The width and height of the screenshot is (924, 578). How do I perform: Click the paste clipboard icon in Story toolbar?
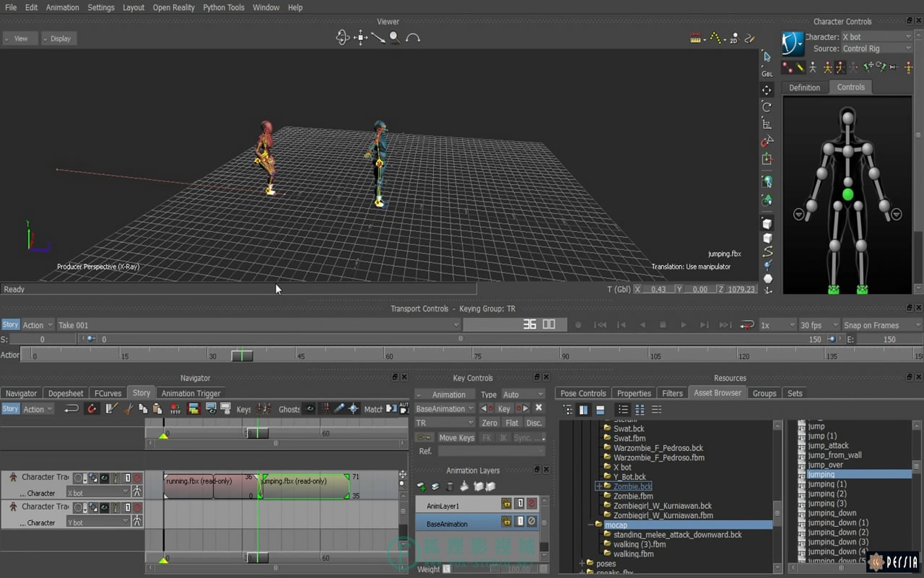(x=157, y=409)
